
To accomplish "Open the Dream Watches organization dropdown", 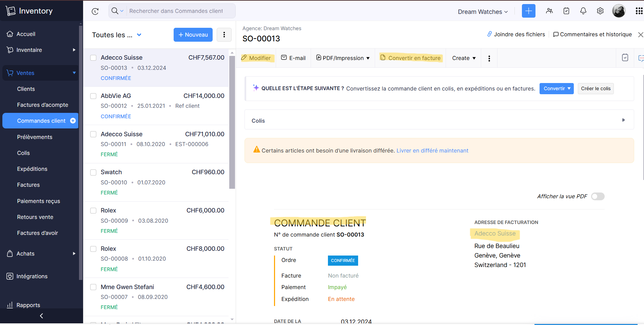I will (483, 12).
